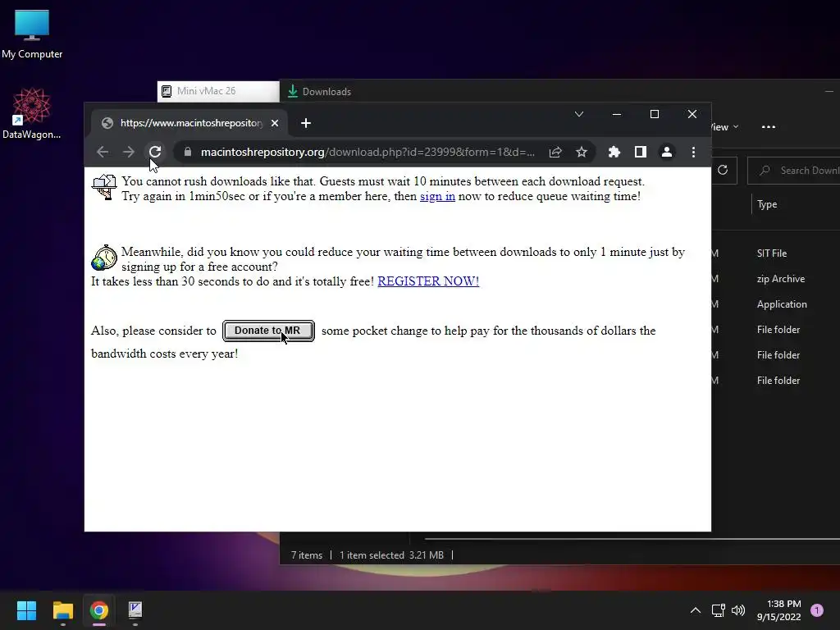The width and height of the screenshot is (840, 630).
Task: Click the Donate to MR button
Action: click(268, 331)
